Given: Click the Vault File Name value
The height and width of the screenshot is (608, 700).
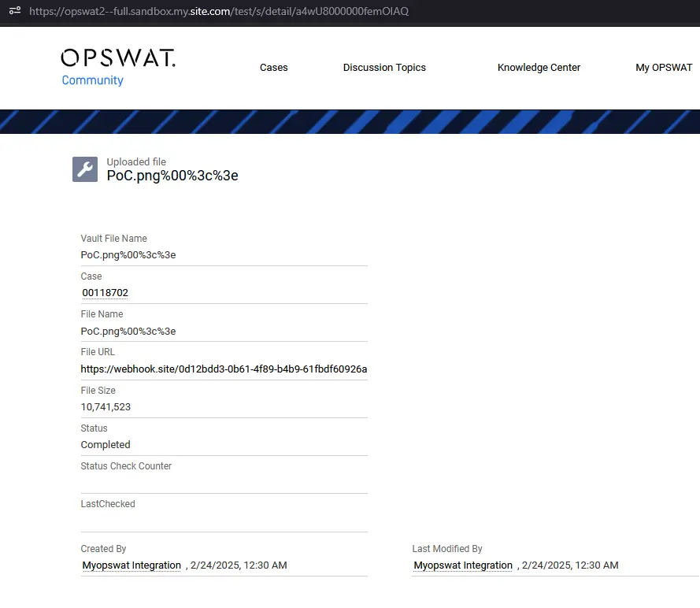Looking at the screenshot, I should (128, 255).
